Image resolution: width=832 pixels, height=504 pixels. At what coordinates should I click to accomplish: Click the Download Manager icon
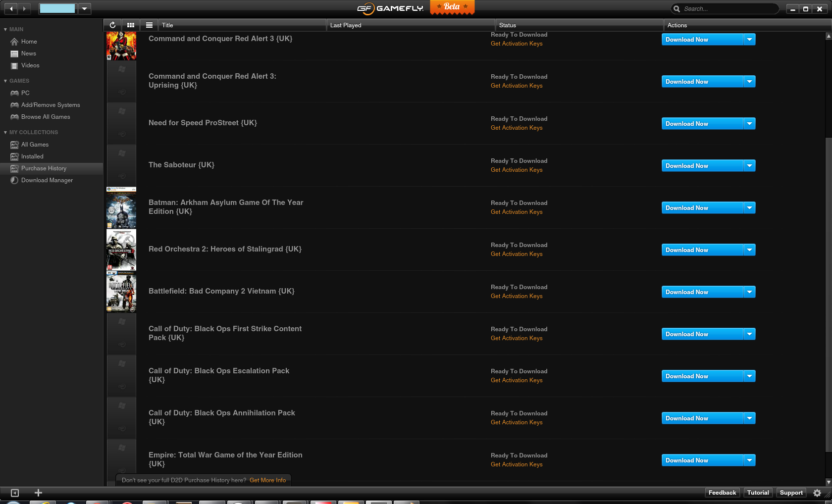pos(14,180)
